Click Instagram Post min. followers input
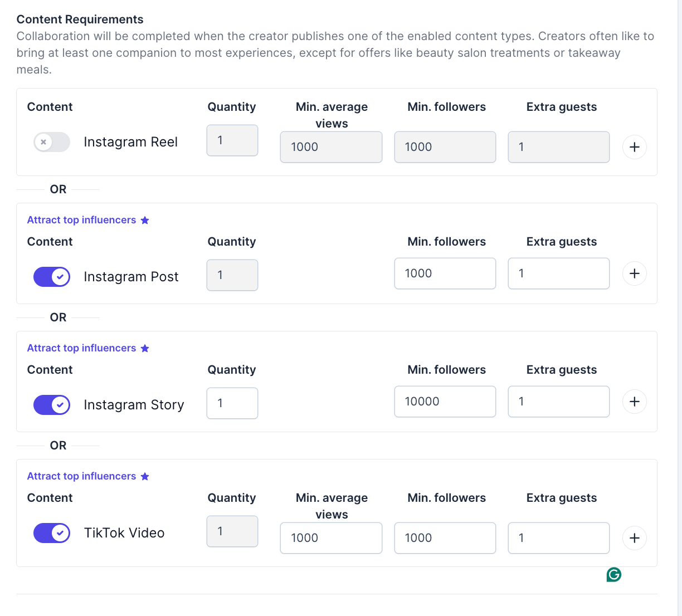The height and width of the screenshot is (616, 682). [x=445, y=273]
